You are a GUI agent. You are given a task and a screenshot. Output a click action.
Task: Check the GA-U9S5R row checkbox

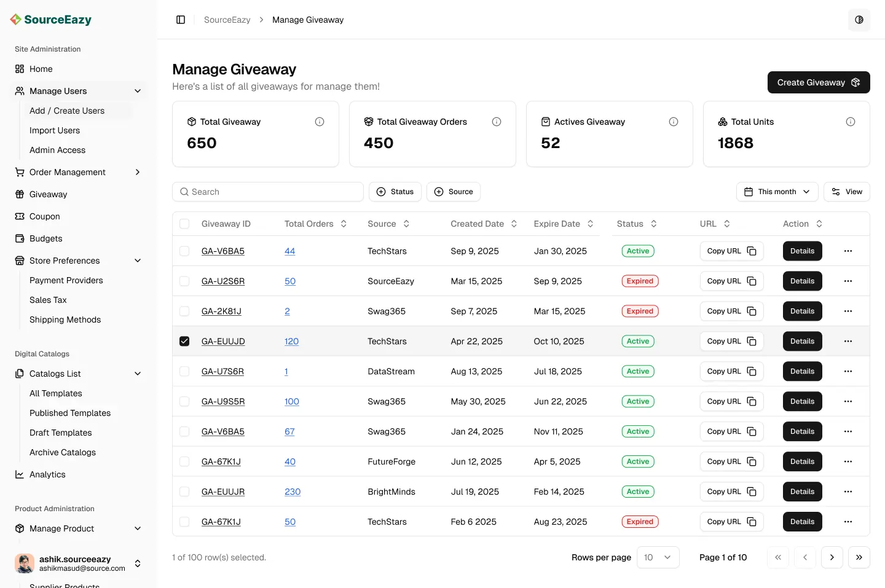click(x=184, y=401)
